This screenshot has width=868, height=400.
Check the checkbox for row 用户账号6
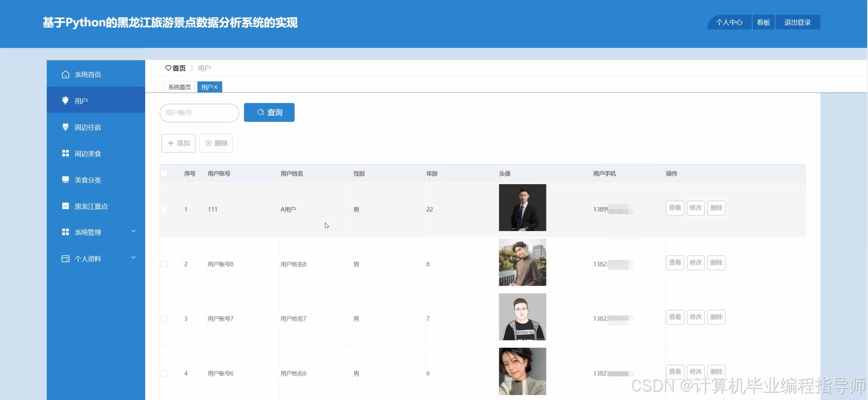[164, 373]
